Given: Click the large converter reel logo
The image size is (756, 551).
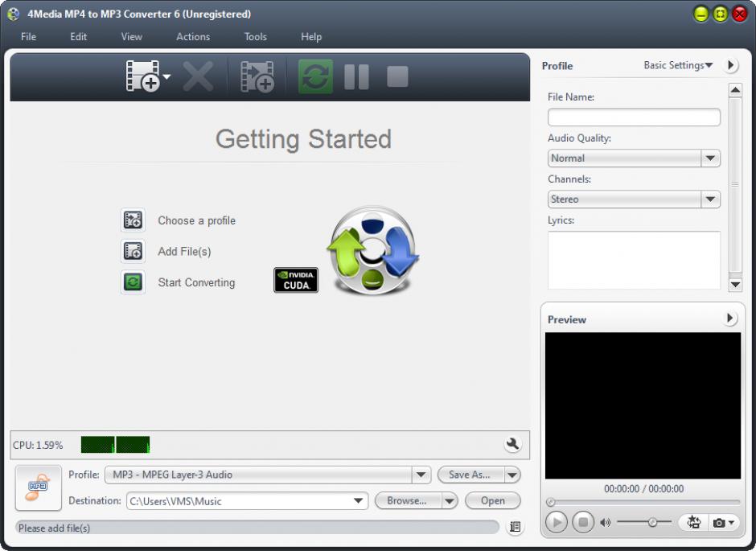Looking at the screenshot, I should (x=372, y=251).
